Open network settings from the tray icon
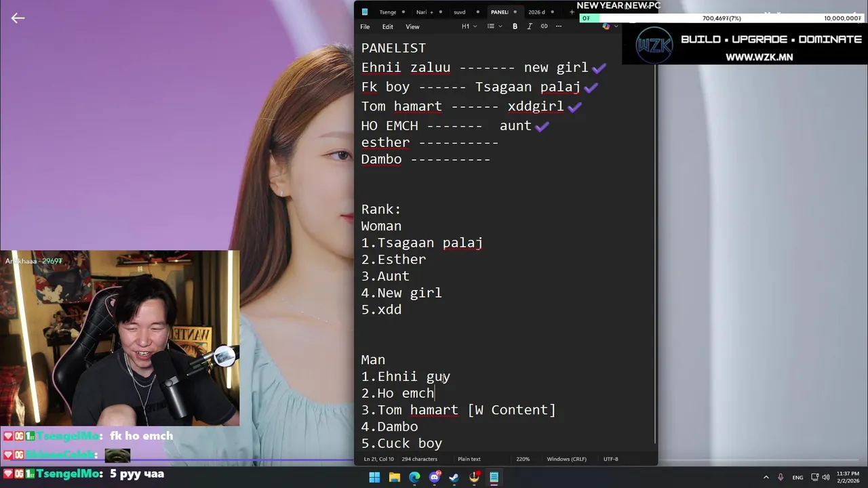 pyautogui.click(x=815, y=477)
